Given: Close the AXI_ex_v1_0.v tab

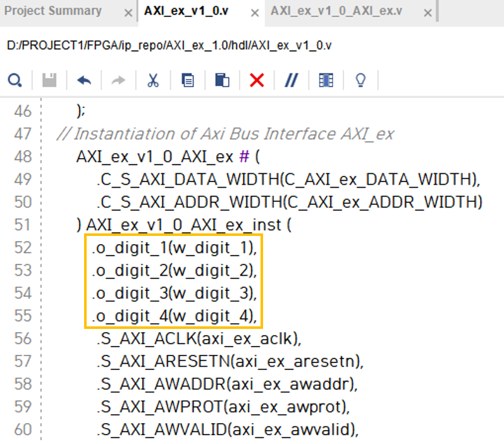Looking at the screenshot, I should coord(255,13).
